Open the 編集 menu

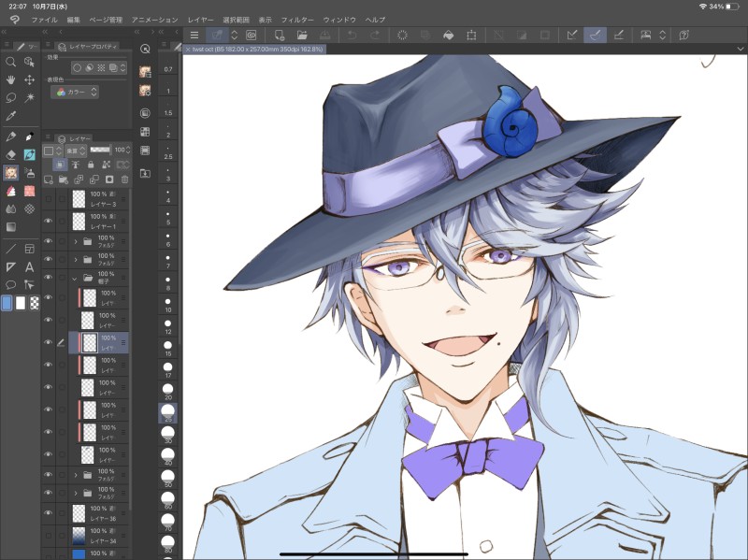[74, 20]
